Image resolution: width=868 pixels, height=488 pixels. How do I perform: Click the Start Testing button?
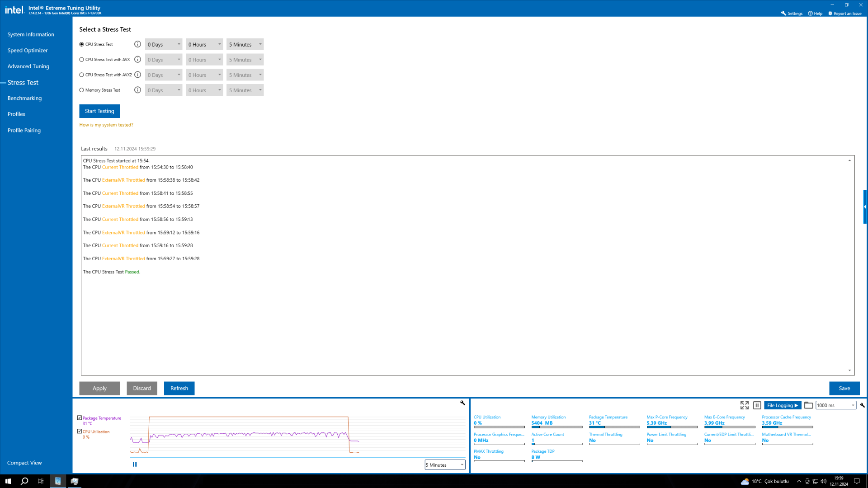[x=99, y=111]
